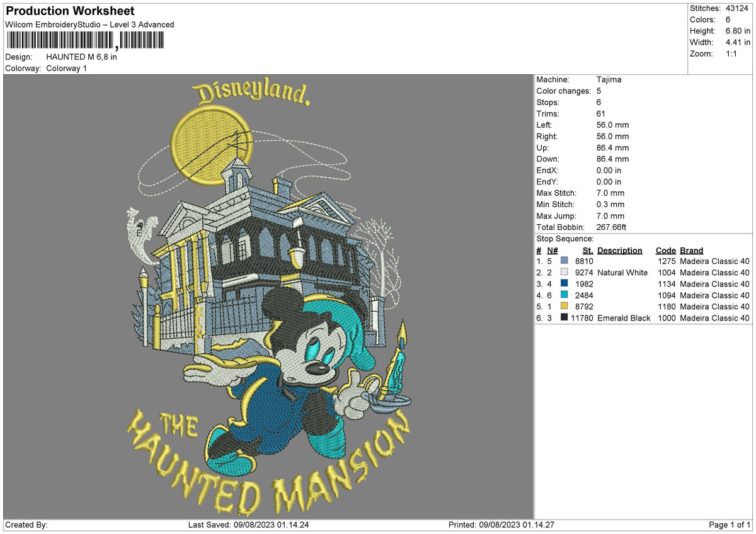The image size is (756, 534).
Task: Click the Stitches value 43124
Action: (x=738, y=8)
